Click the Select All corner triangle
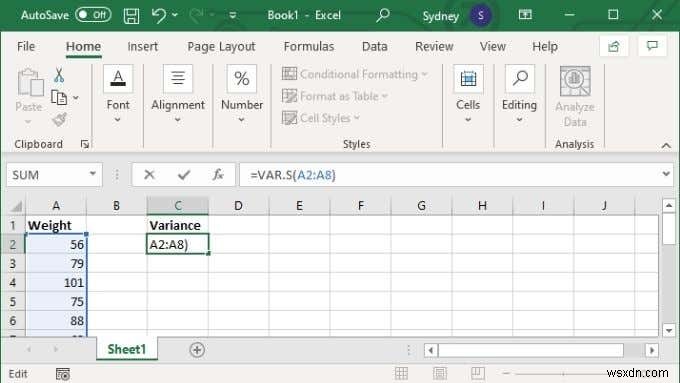680x383 pixels. (x=16, y=206)
